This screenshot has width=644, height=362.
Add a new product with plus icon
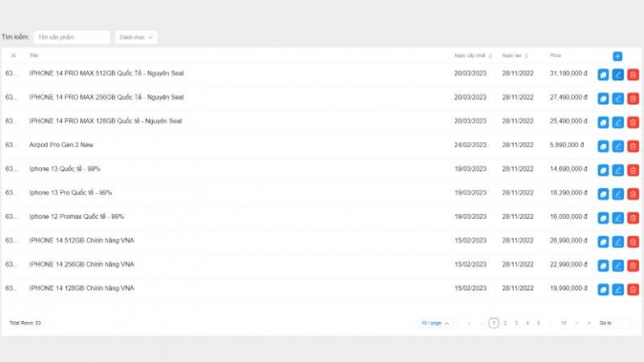(x=617, y=56)
